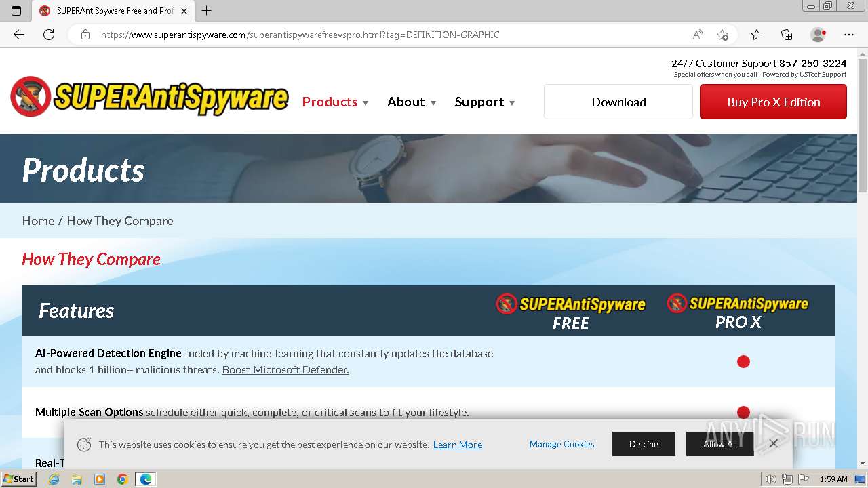Select Multiple Scan Options feature text
Image resolution: width=868 pixels, height=488 pixels.
(89, 412)
